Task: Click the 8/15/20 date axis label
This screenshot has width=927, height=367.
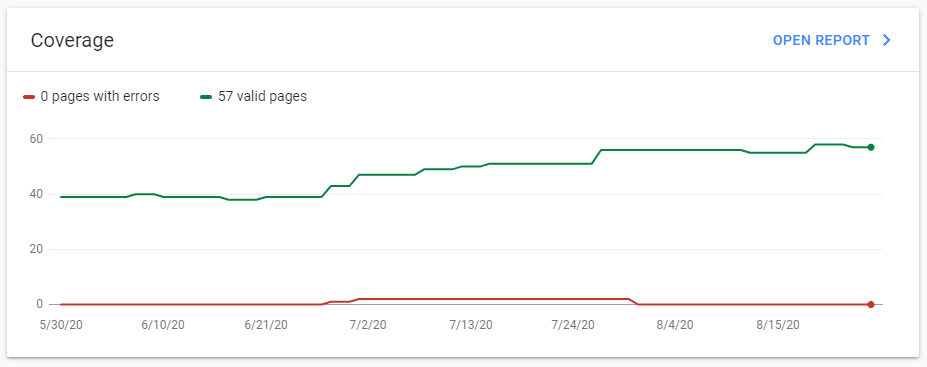Action: 778,325
